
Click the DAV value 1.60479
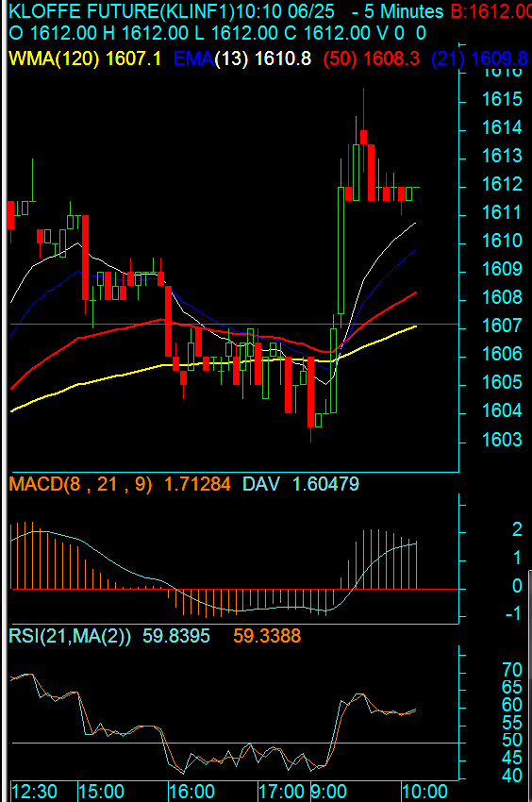point(325,484)
